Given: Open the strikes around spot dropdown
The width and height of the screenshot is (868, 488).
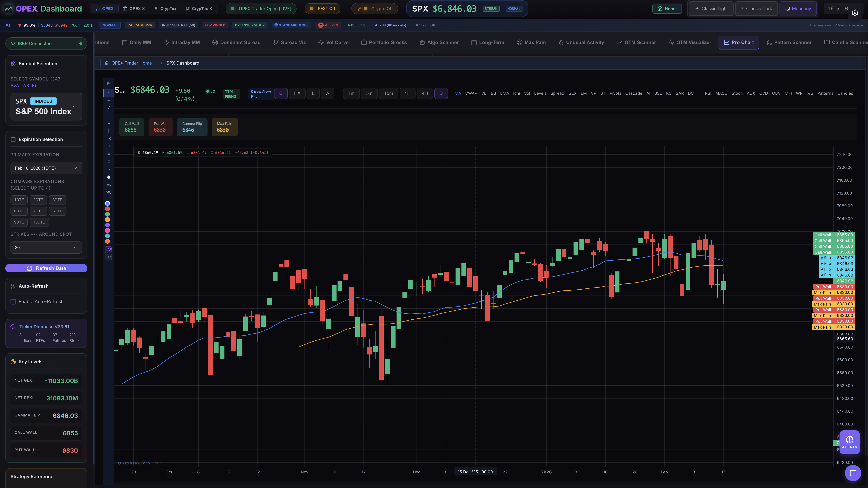Looking at the screenshot, I should 46,248.
